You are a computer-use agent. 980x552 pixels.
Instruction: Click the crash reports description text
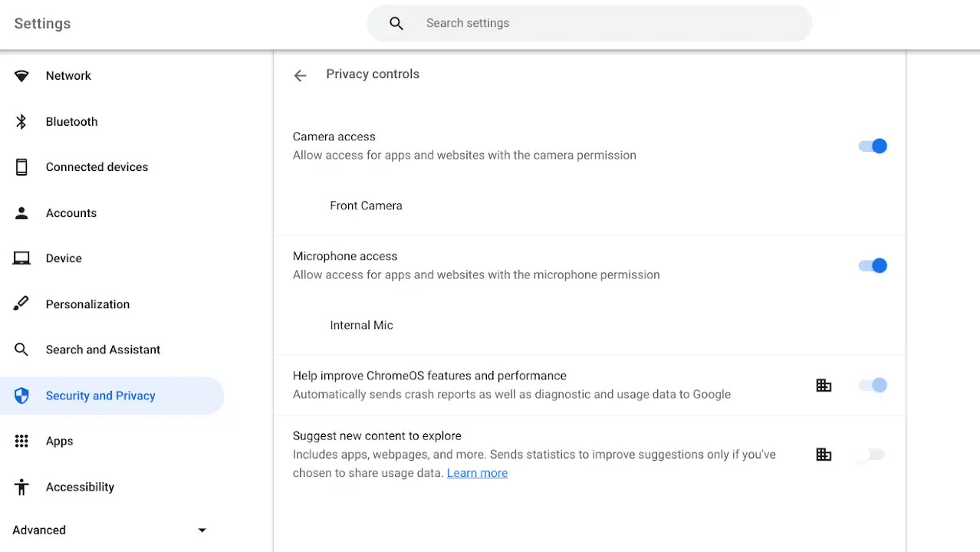tap(511, 394)
